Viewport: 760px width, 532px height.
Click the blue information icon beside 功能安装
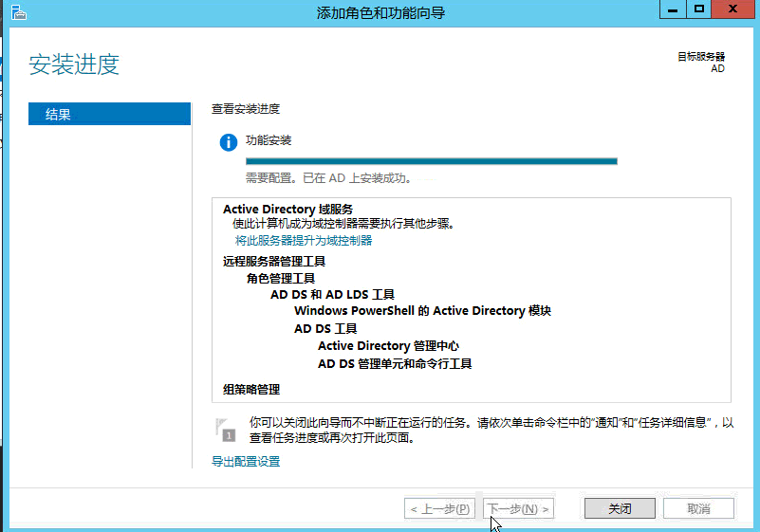[228, 142]
